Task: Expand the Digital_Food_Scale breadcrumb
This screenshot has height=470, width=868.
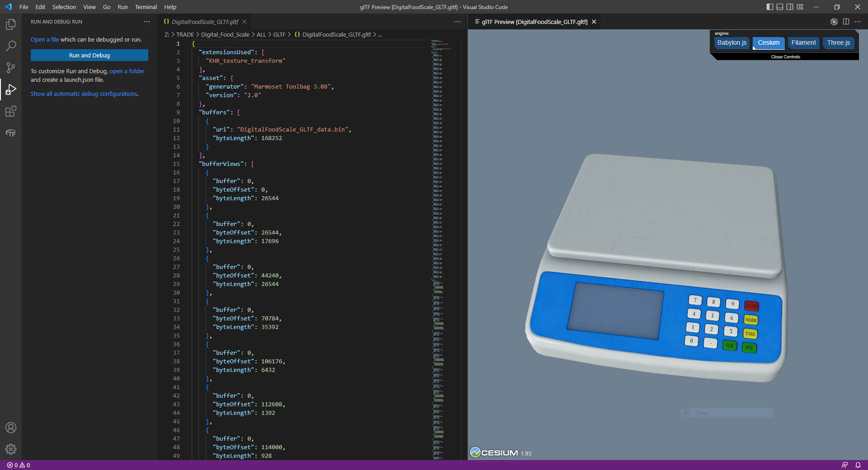Action: click(225, 34)
